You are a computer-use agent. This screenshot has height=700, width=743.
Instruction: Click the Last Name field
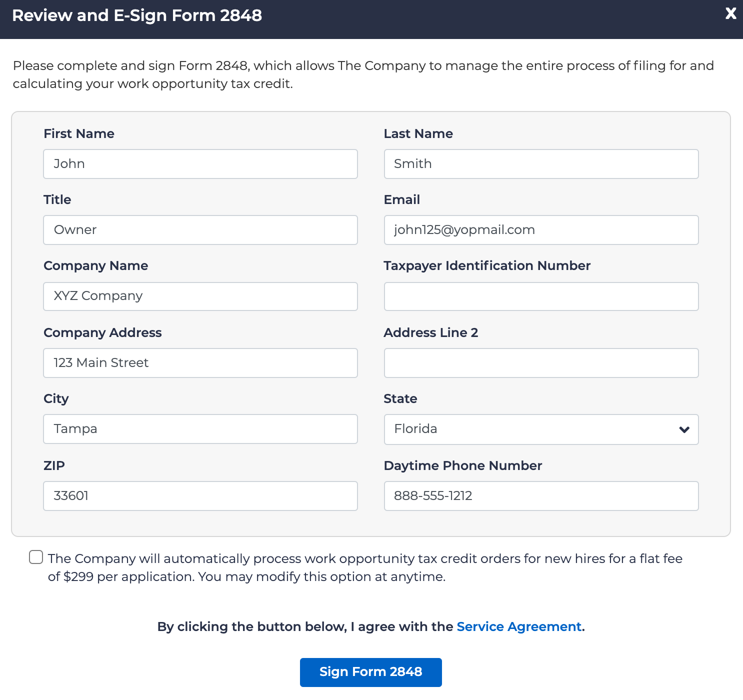click(540, 164)
